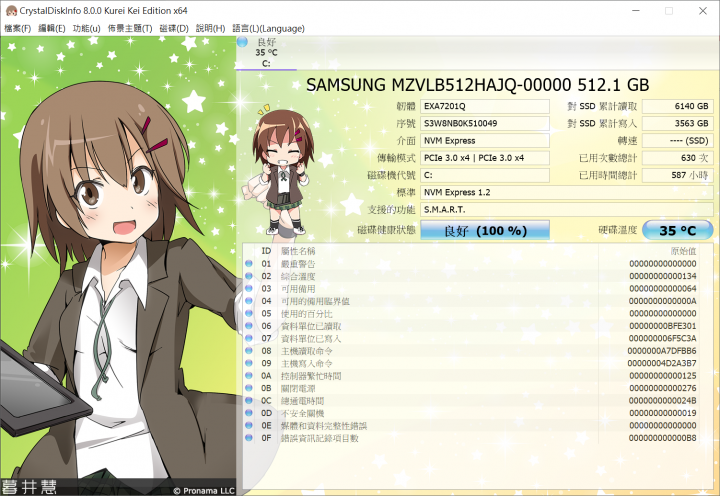Select raw value 000000000000A
The height and width of the screenshot is (496, 720).
point(663,301)
